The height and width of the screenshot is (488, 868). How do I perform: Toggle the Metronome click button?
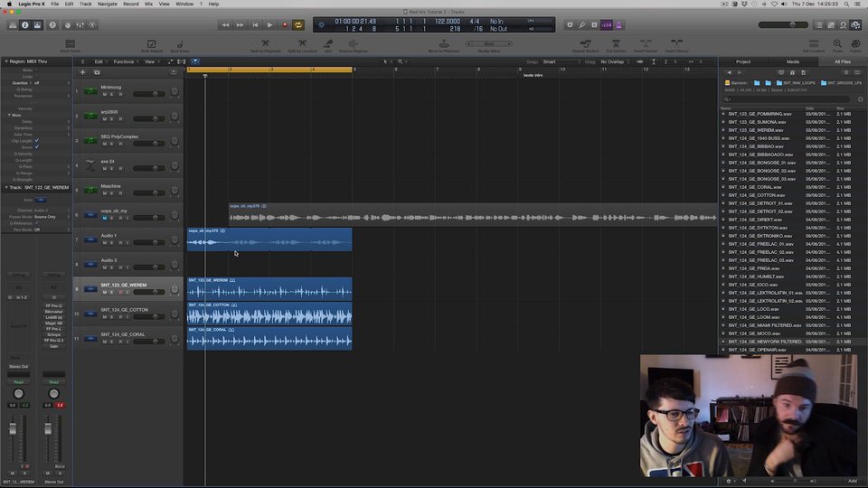[x=618, y=25]
